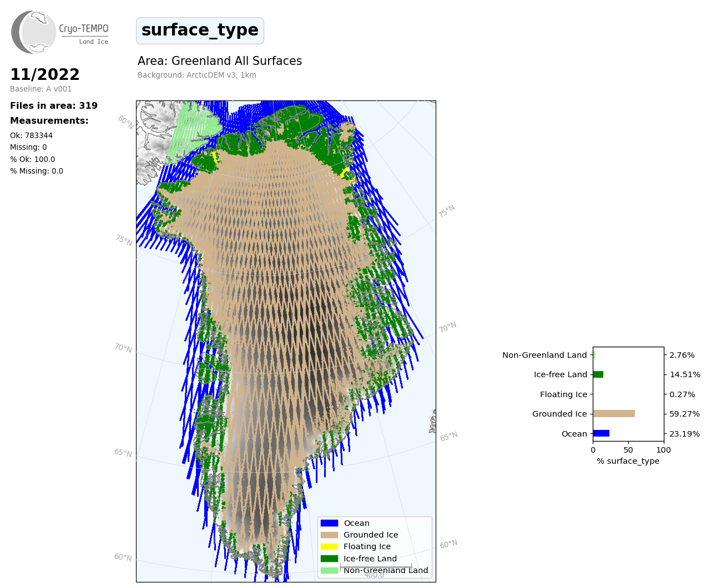The width and height of the screenshot is (706, 588).
Task: Click 'Ocean' chart axis label
Action: point(574,434)
